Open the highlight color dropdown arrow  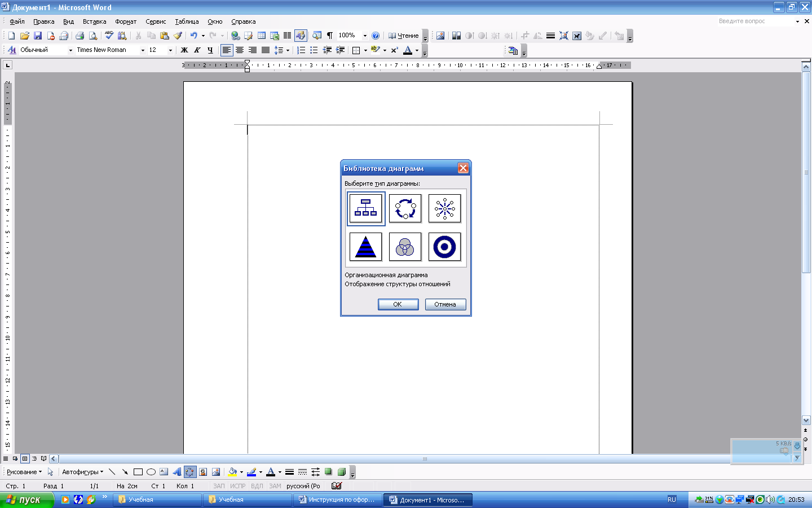click(385, 50)
